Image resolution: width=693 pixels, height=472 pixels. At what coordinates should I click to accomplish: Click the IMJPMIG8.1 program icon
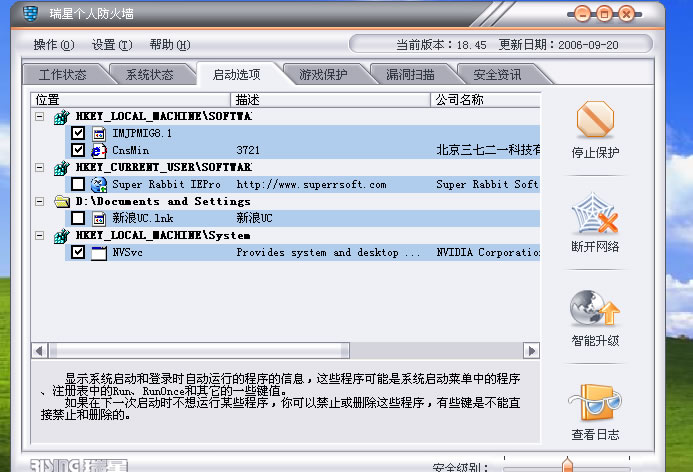pos(99,133)
